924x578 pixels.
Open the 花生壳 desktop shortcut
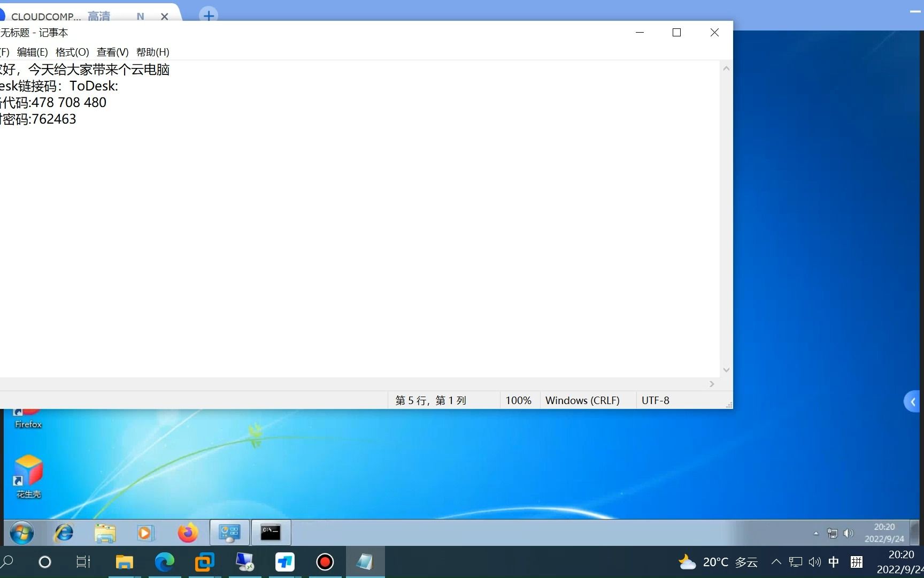28,476
